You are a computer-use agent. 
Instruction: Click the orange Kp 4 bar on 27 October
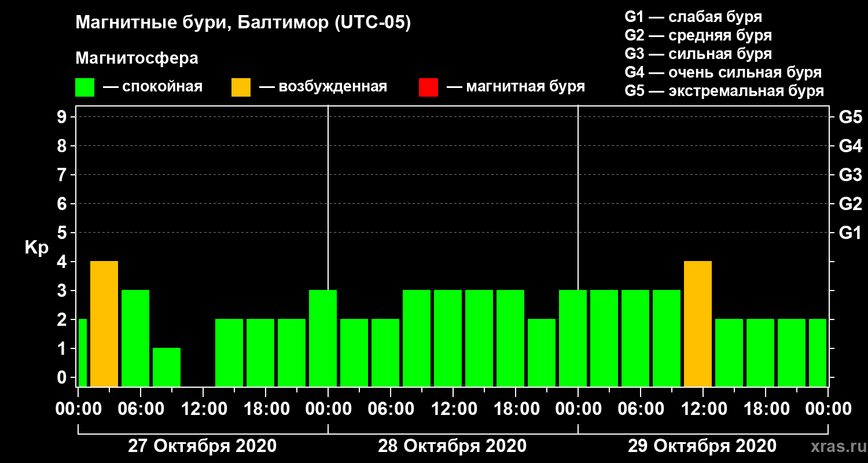(104, 324)
